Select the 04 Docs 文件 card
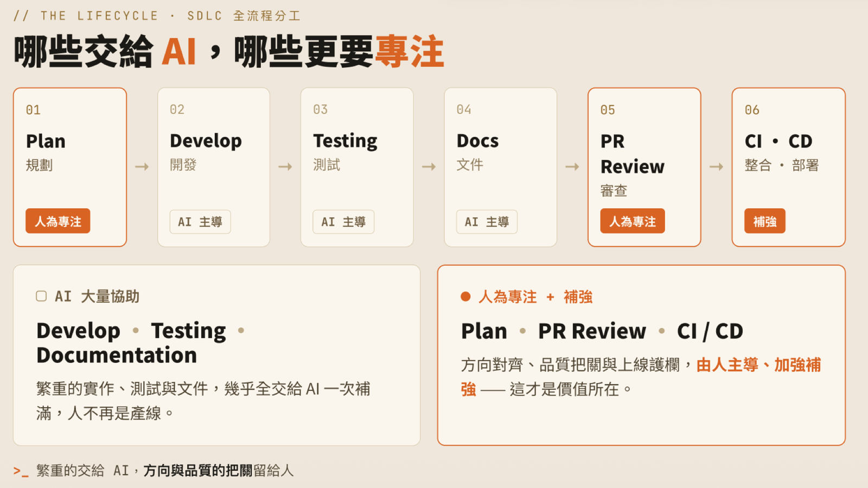This screenshot has height=488, width=868. point(501,167)
